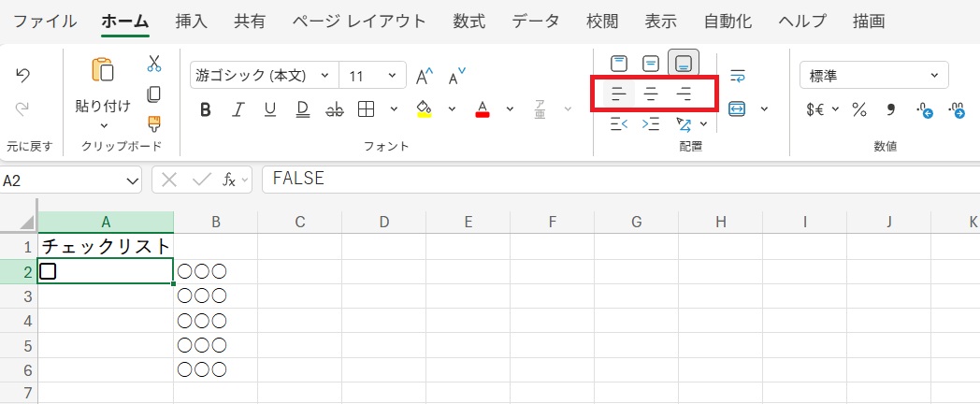The image size is (980, 404).
Task: Open the 挿入 ribbon tab
Action: 192,21
